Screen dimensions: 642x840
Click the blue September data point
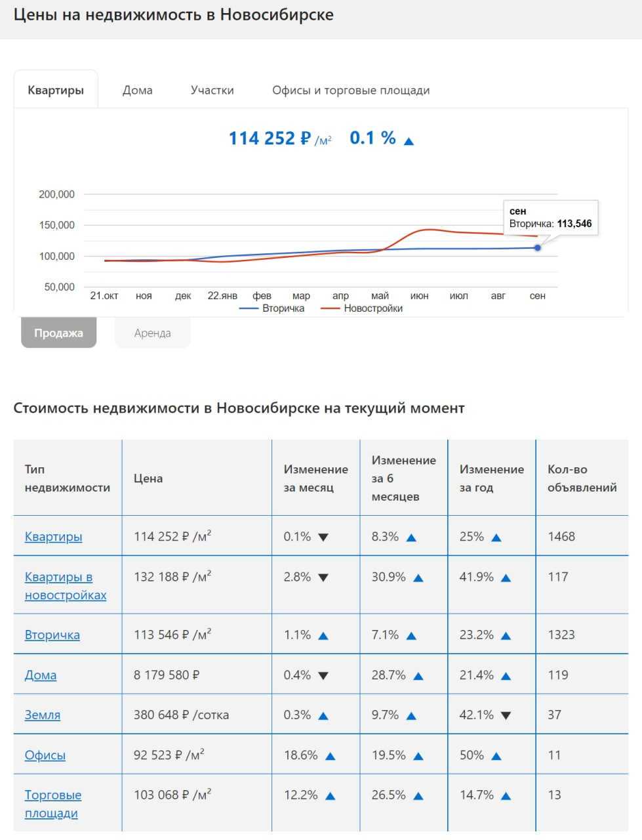pyautogui.click(x=538, y=247)
